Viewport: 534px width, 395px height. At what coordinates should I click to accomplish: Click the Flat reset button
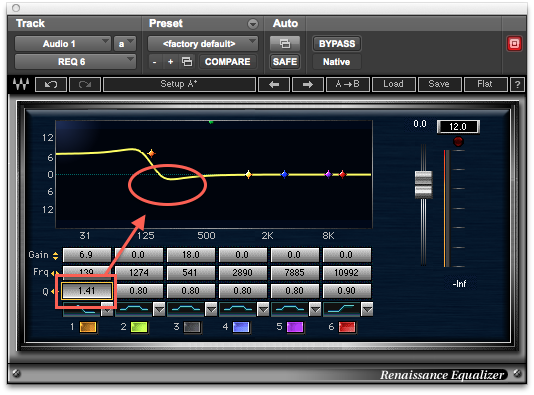click(485, 84)
